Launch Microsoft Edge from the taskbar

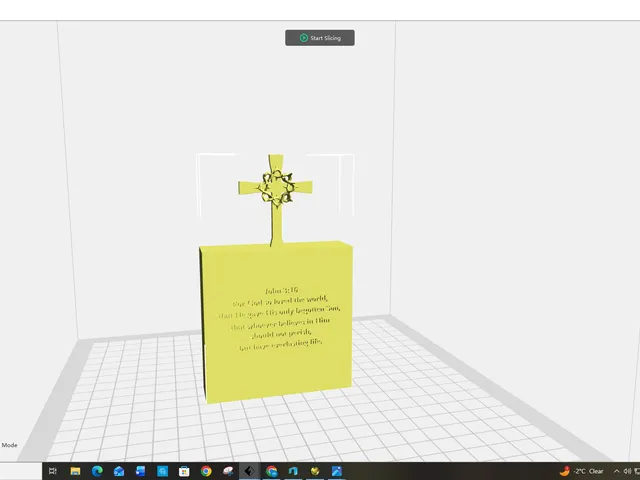click(97, 471)
